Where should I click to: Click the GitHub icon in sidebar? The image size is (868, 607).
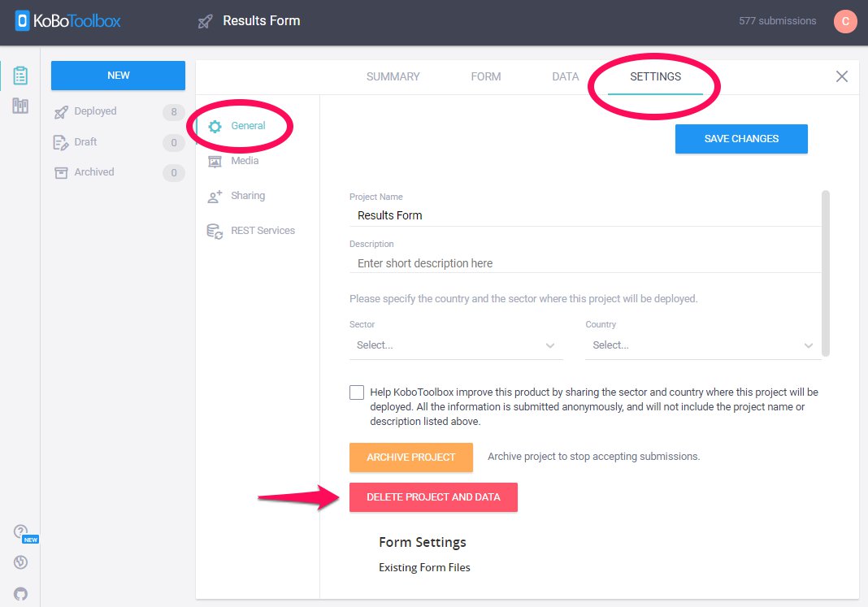21,593
